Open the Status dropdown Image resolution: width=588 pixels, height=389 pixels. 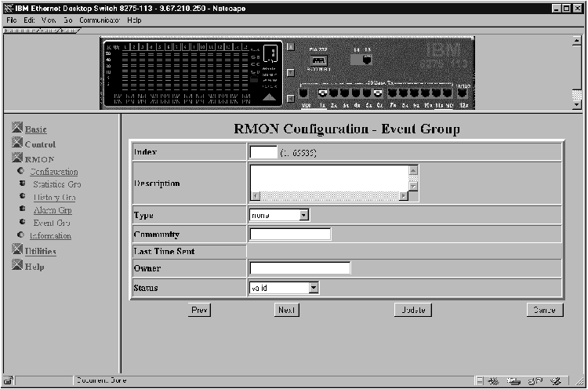[284, 288]
